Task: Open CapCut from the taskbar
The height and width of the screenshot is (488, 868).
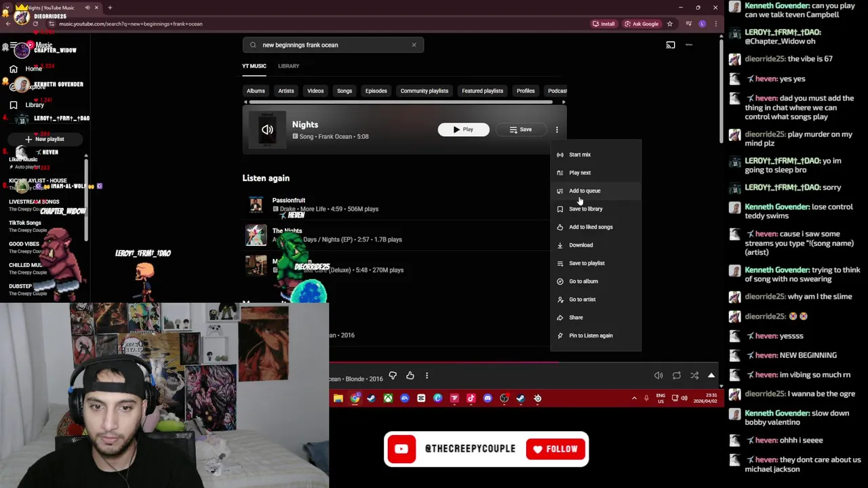Action: coord(421,399)
